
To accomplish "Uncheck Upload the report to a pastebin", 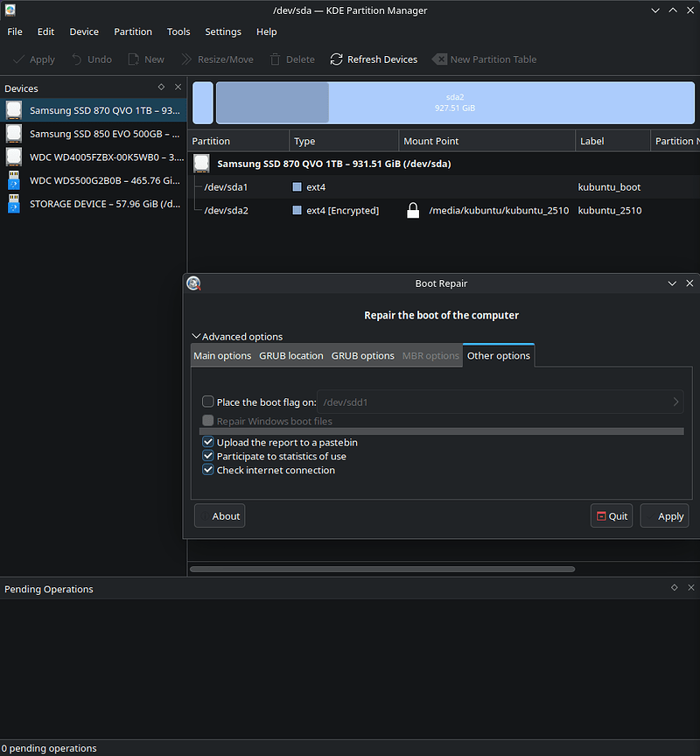I will tap(208, 443).
